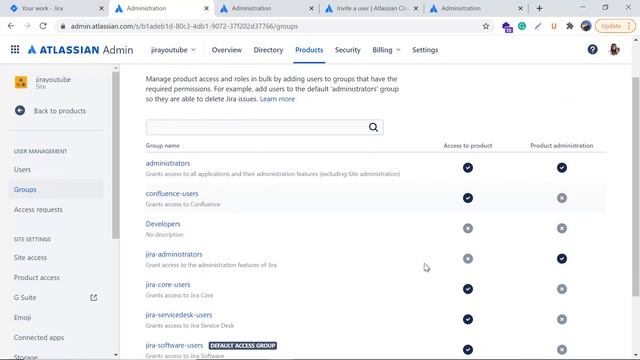The height and width of the screenshot is (360, 640).
Task: Click the jirayoutube site avatar icon
Action: pyautogui.click(x=21, y=82)
